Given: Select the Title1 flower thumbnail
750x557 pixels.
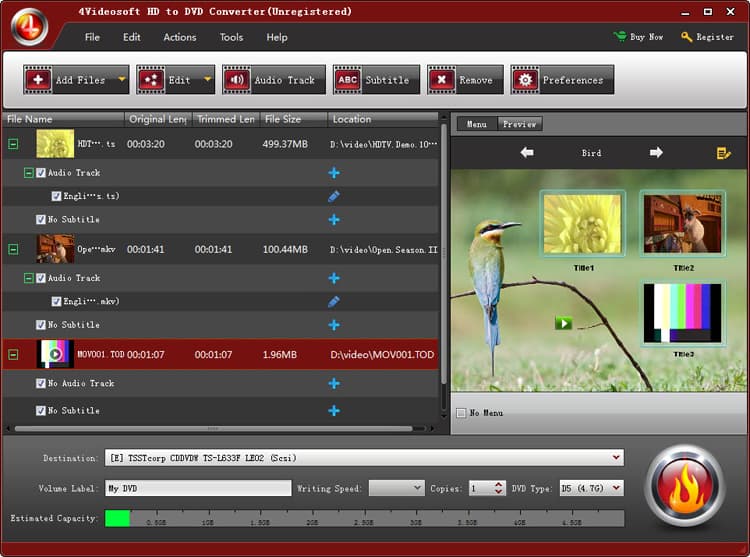Looking at the screenshot, I should [583, 224].
